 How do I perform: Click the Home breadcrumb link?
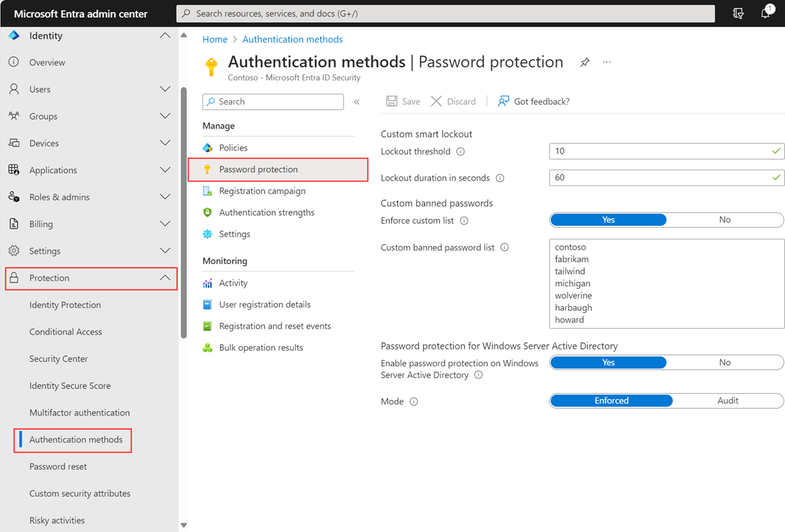coord(215,39)
